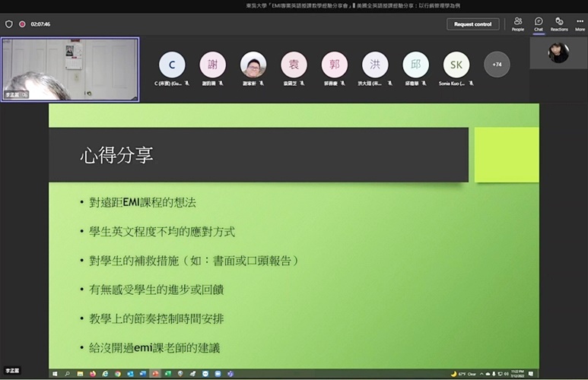Click the Request control button

pos(473,24)
